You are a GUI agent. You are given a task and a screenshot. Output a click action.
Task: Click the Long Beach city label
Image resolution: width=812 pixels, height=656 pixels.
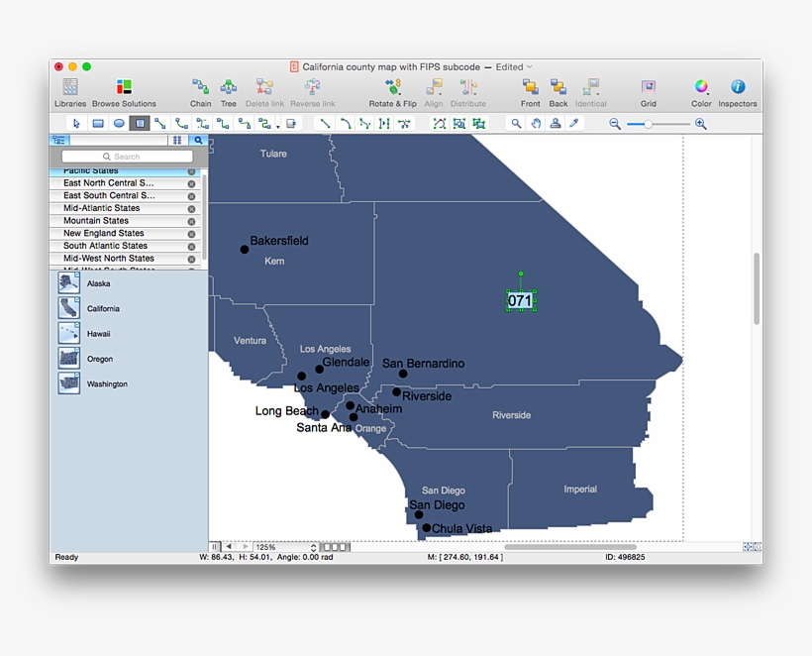click(x=286, y=411)
